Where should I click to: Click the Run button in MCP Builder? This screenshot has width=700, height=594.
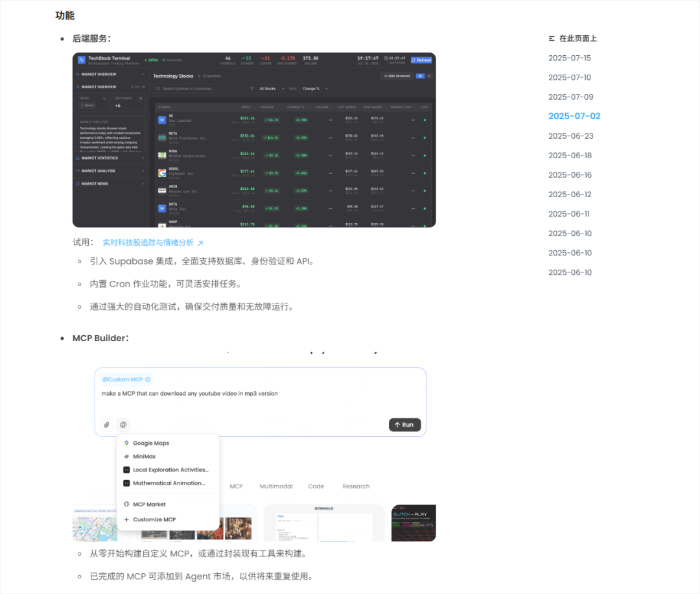tap(404, 425)
